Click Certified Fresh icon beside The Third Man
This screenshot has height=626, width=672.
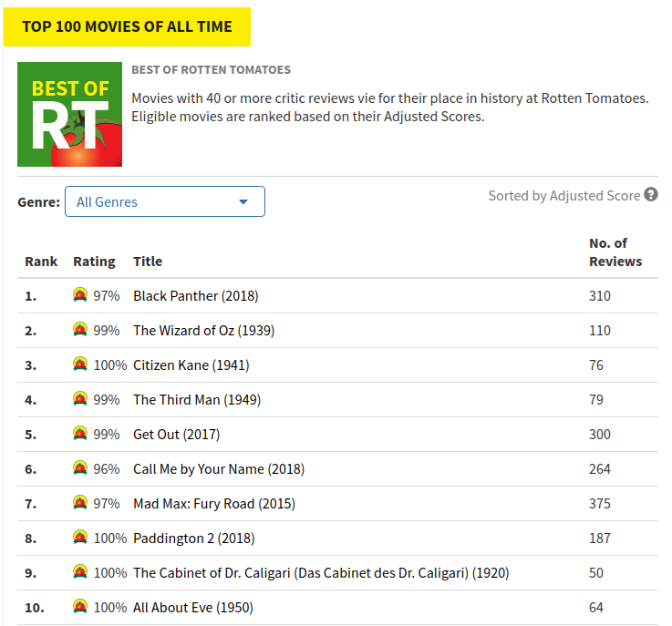tap(80, 399)
